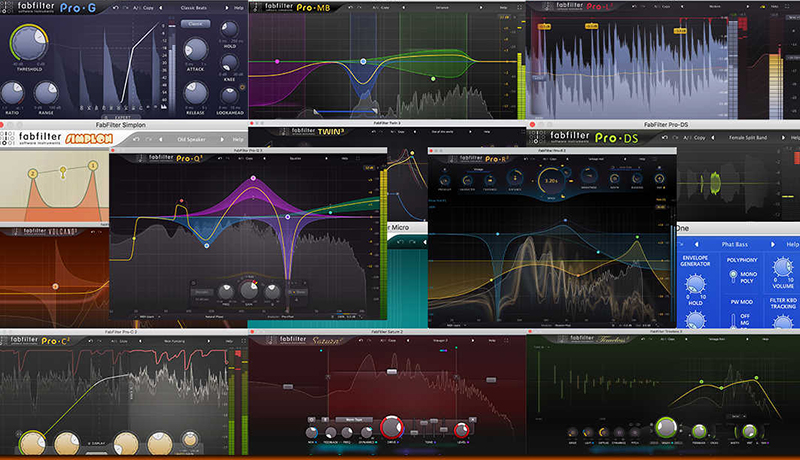The image size is (800, 460).
Task: Click the purple band dot in Pro-MB
Action: coord(277,62)
